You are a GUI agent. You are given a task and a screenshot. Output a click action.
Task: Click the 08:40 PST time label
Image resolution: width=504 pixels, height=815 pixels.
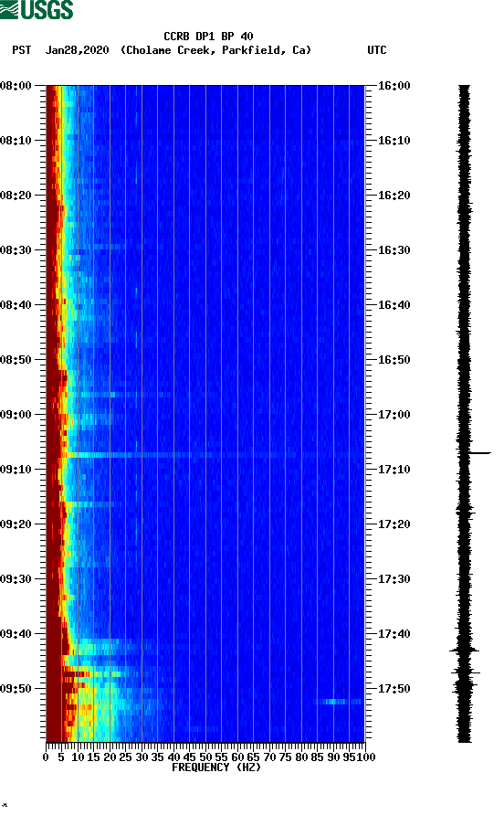tap(16, 305)
